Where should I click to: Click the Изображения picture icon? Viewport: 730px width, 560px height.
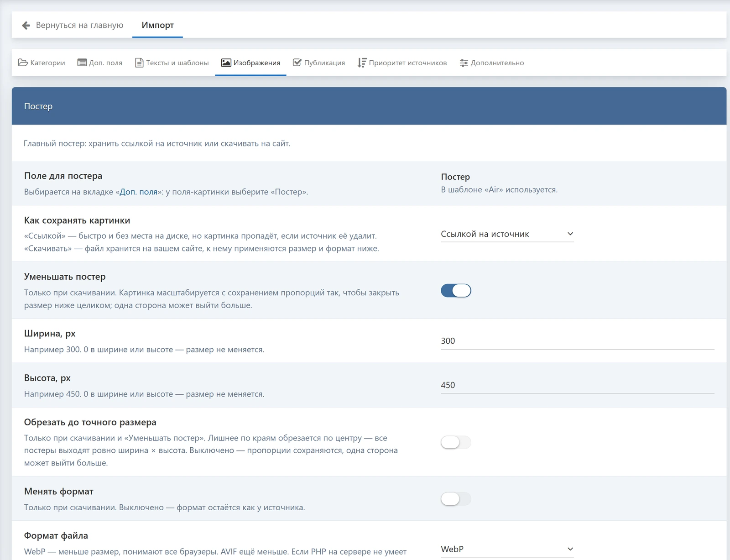point(226,63)
